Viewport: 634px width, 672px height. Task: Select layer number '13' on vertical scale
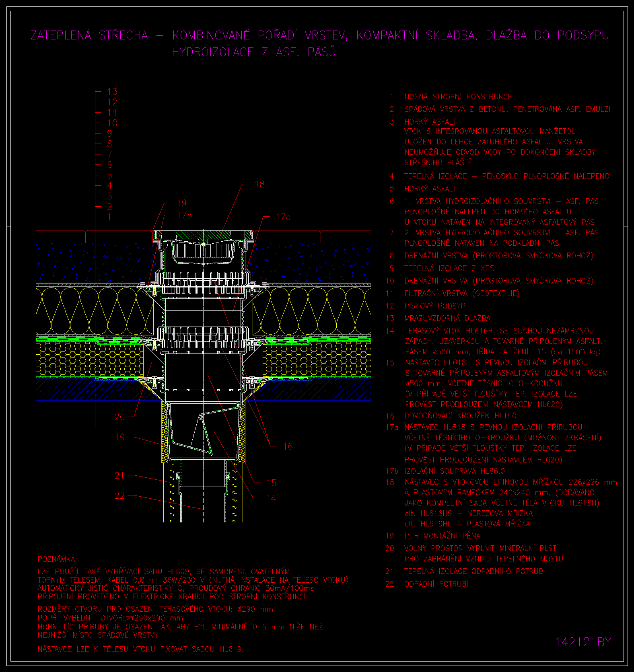coord(112,92)
